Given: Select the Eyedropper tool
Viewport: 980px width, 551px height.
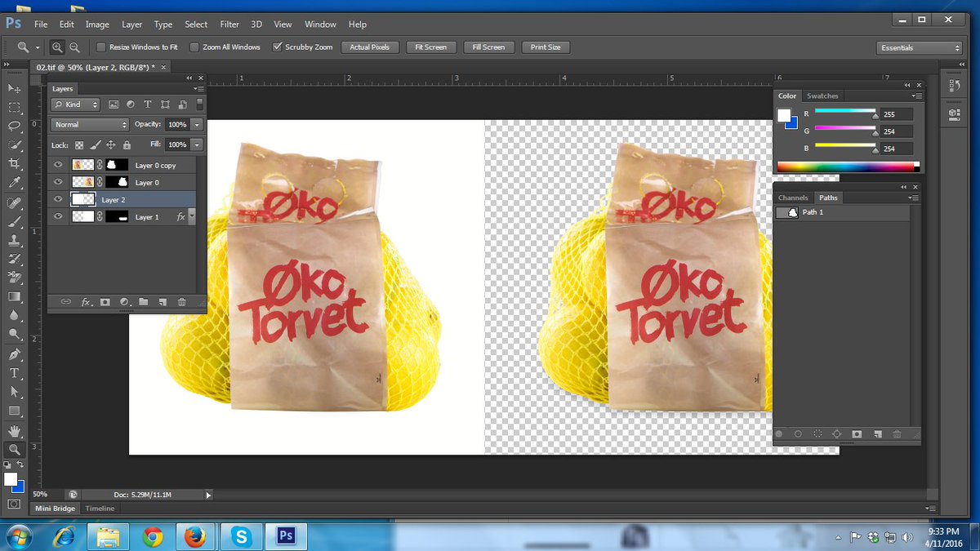Looking at the screenshot, I should coord(14,183).
